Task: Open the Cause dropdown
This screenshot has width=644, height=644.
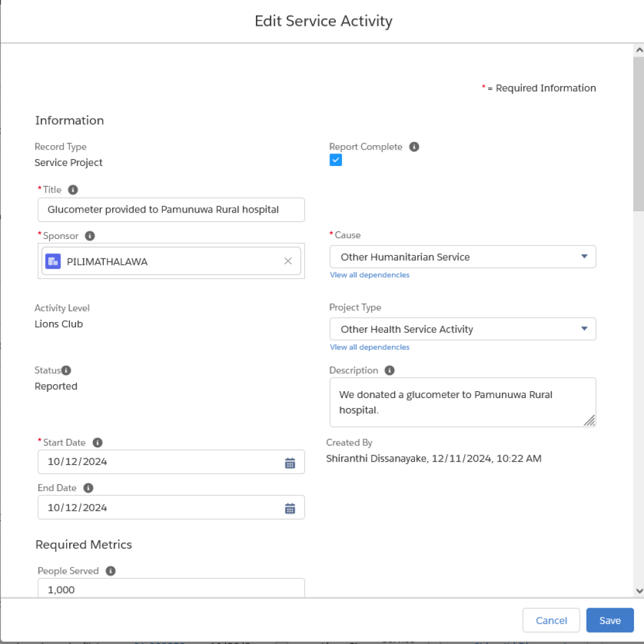Action: 462,257
